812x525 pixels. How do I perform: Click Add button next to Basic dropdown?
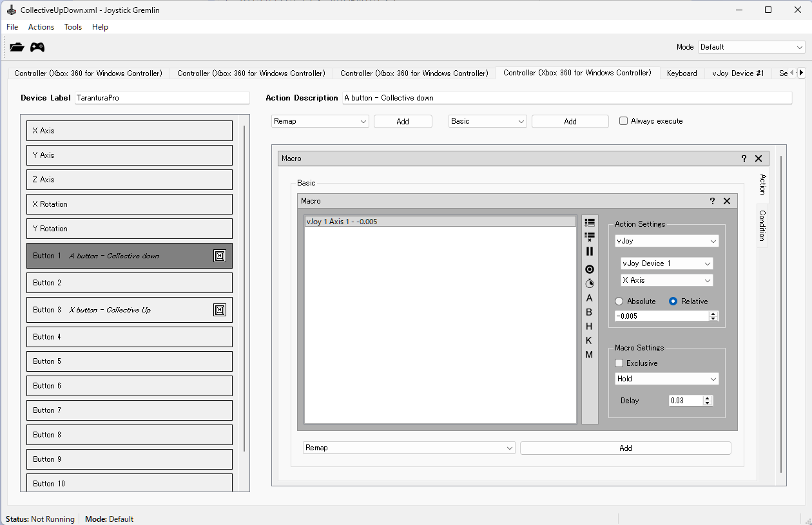click(570, 121)
